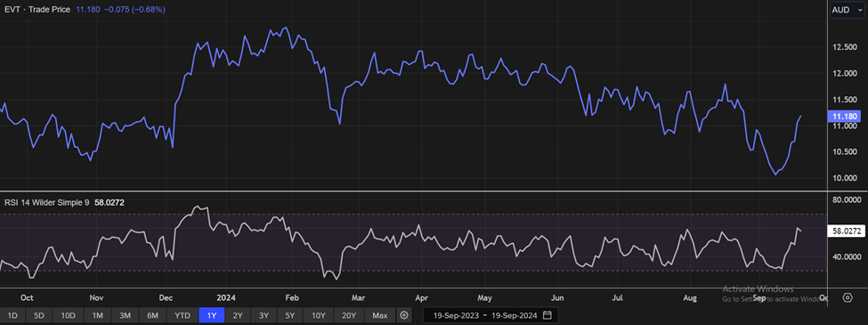Click the Dec label on time axis
Viewport: 868px width, 325px height.
pos(166,298)
